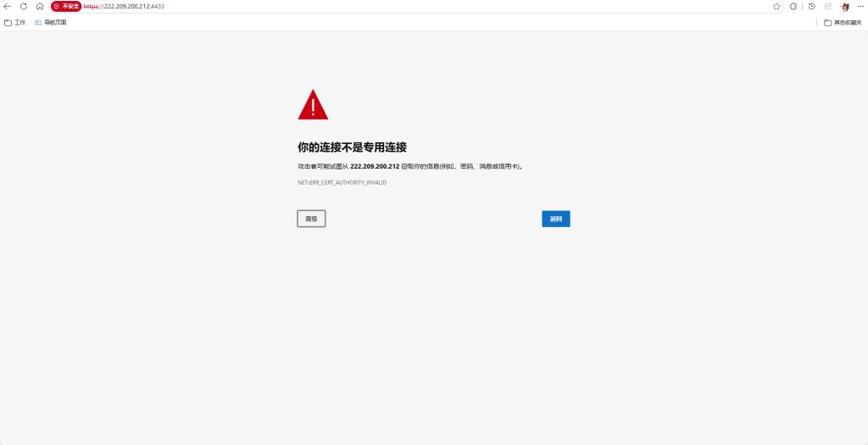Viewport: 868px width, 445px height.
Task: Click the NET::ERR_CERT_AUTHORITY_INVALID error code
Action: click(342, 182)
